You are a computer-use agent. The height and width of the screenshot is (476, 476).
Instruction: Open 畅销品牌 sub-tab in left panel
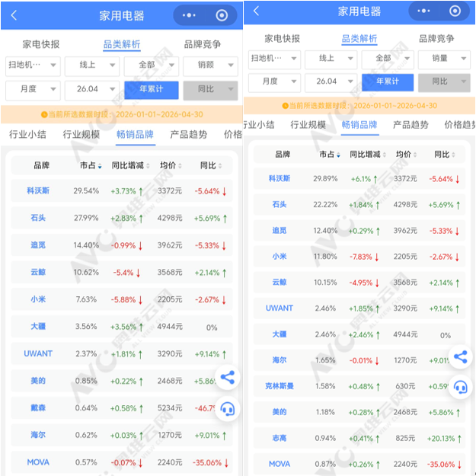pyautogui.click(x=135, y=135)
